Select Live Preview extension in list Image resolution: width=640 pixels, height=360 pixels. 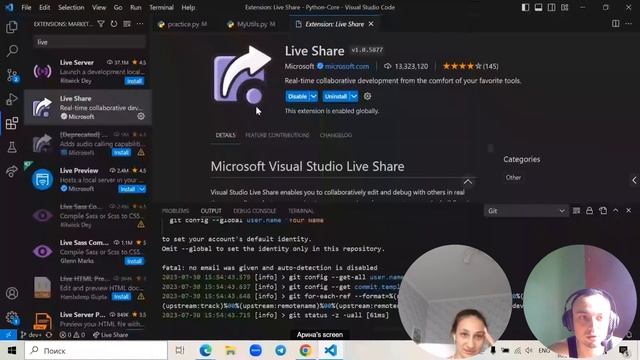88,180
